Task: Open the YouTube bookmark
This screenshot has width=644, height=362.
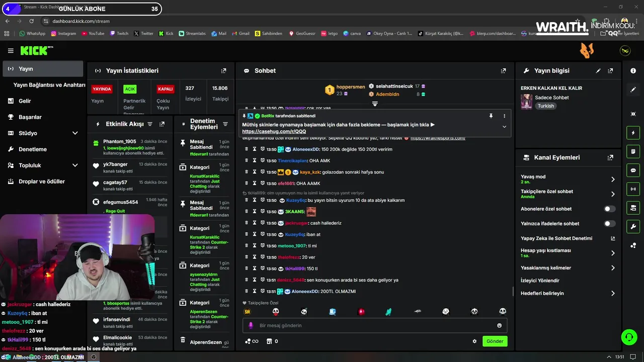Action: pyautogui.click(x=93, y=34)
